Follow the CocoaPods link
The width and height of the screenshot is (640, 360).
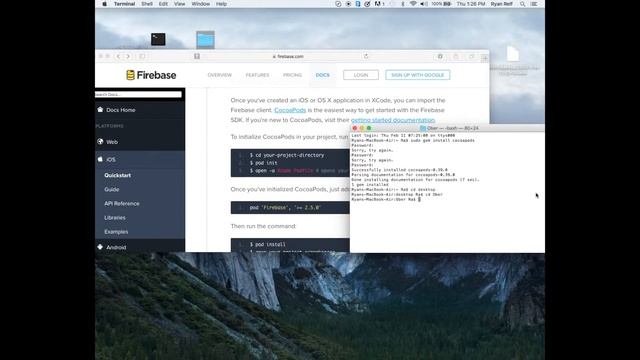click(x=290, y=110)
